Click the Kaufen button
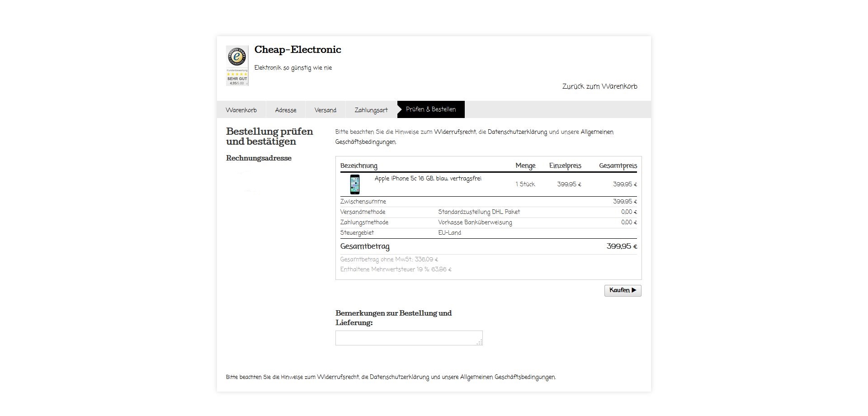 (623, 290)
